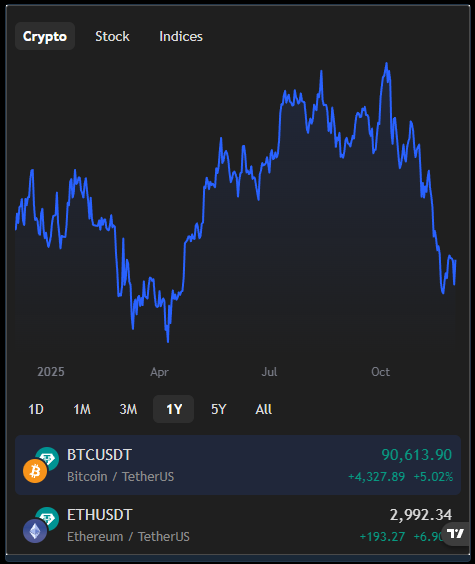Open the Indices tab
The width and height of the screenshot is (475, 564).
[x=181, y=36]
